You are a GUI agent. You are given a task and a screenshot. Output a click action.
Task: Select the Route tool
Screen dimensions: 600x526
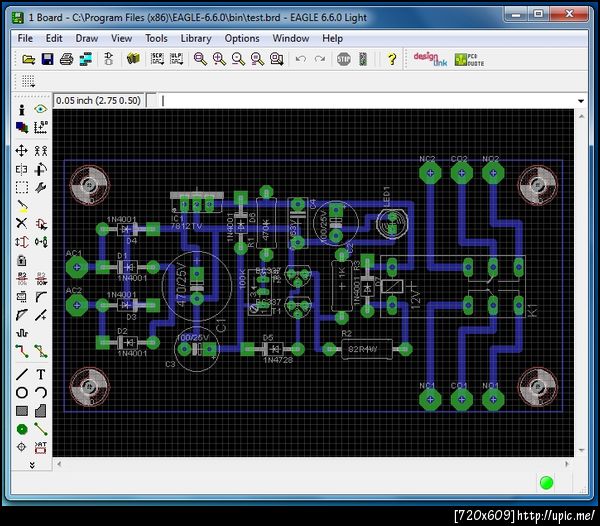22,351
